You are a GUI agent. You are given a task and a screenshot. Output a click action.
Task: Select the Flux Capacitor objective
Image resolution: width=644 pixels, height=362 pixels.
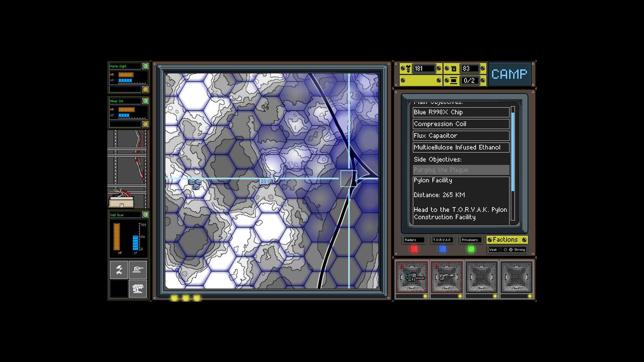click(x=461, y=136)
